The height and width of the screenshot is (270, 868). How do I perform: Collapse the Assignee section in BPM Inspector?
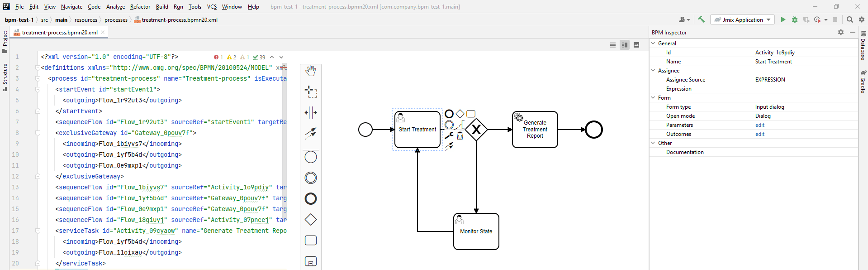coord(653,71)
